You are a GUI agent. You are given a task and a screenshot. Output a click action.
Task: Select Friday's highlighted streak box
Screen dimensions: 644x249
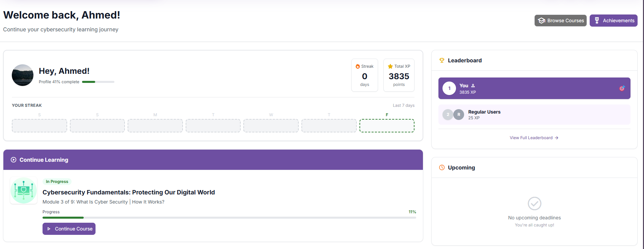(387, 125)
